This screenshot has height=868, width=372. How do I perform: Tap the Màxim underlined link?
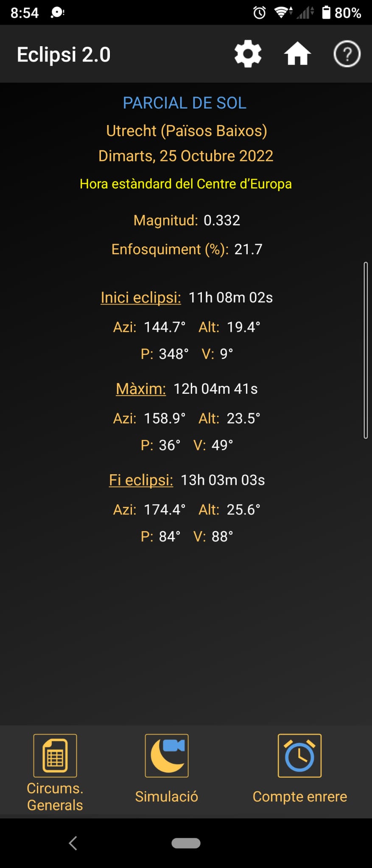click(141, 389)
